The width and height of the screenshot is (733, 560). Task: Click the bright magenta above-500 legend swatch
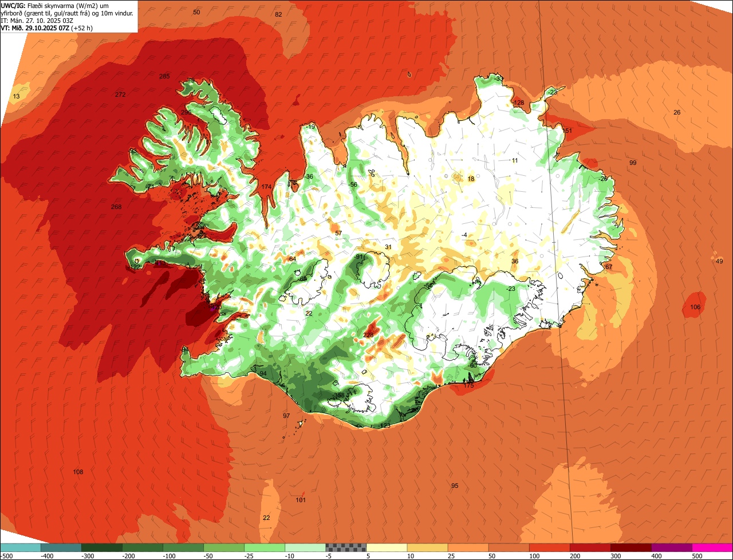pyautogui.click(x=712, y=547)
